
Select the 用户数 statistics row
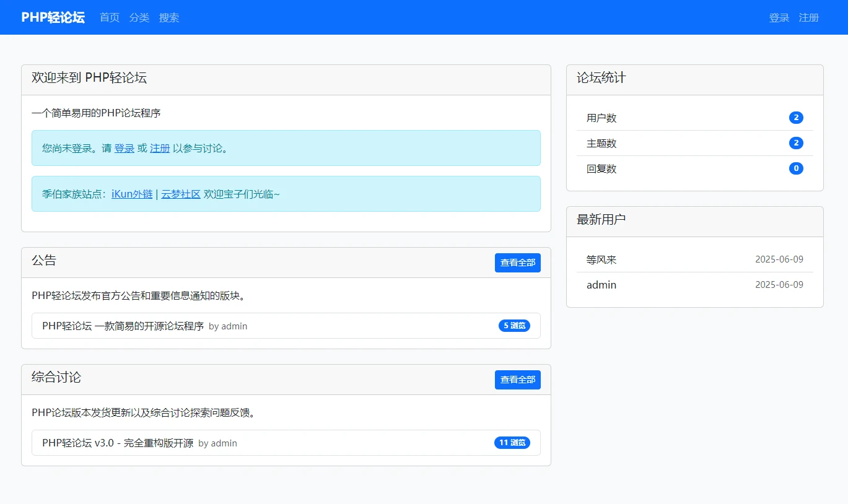click(x=695, y=118)
